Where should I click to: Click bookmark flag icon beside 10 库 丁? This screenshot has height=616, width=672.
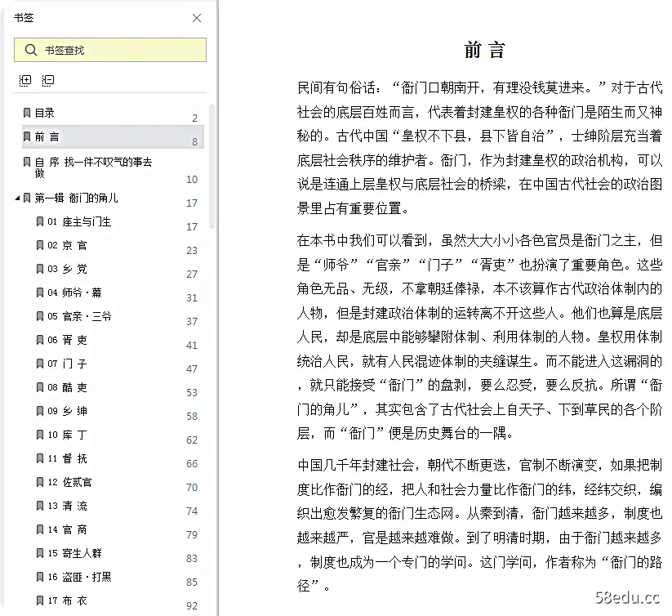coord(40,435)
